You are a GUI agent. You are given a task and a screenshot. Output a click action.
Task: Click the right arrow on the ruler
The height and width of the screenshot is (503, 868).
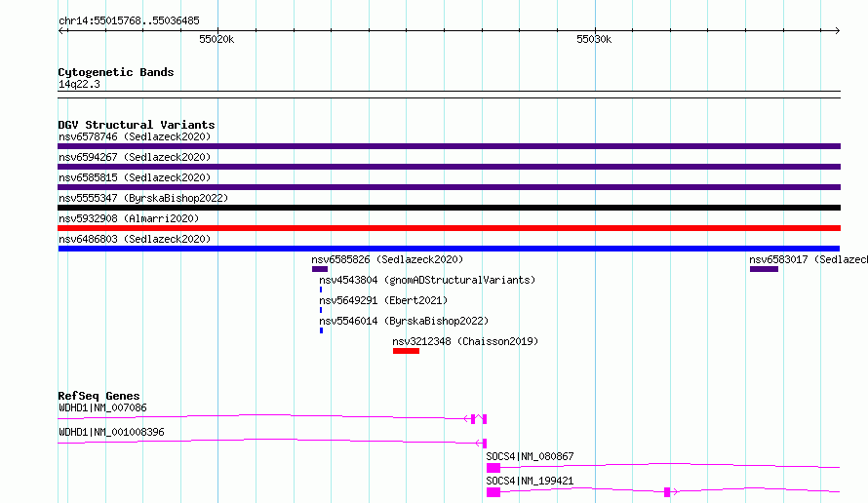coord(837,30)
